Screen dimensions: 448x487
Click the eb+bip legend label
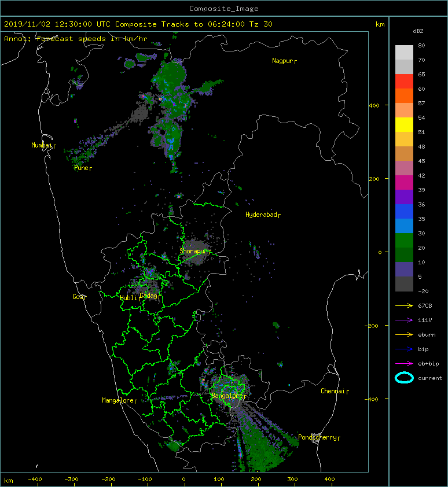[x=428, y=364]
